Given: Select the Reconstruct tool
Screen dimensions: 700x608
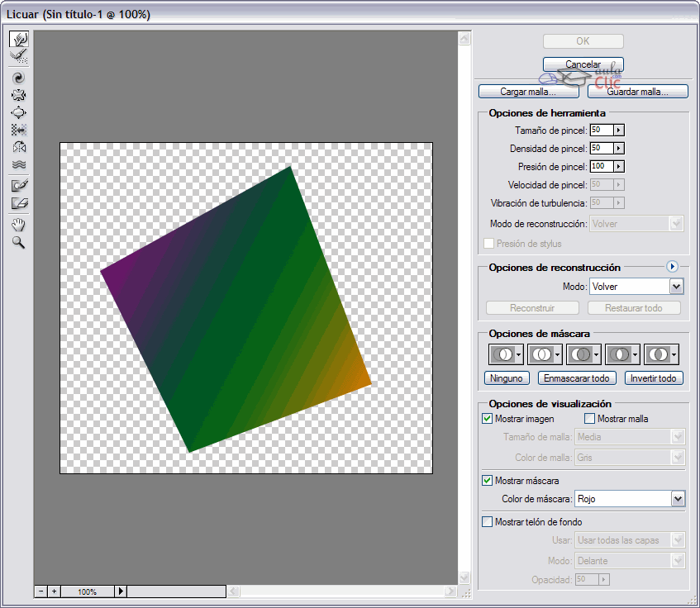Looking at the screenshot, I should 19,56.
